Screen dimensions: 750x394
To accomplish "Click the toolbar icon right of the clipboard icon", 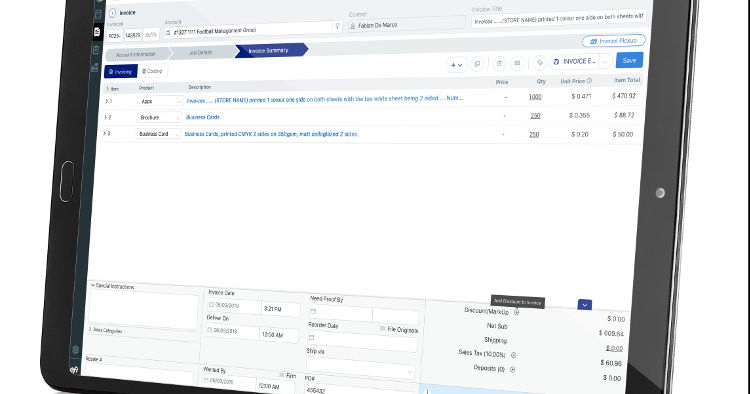I will pos(517,63).
